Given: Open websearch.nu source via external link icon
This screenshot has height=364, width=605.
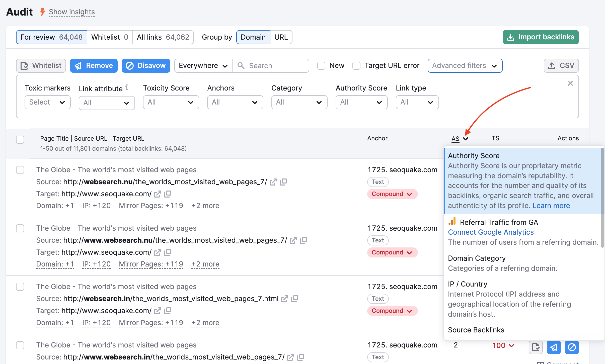Looking at the screenshot, I should tap(273, 182).
